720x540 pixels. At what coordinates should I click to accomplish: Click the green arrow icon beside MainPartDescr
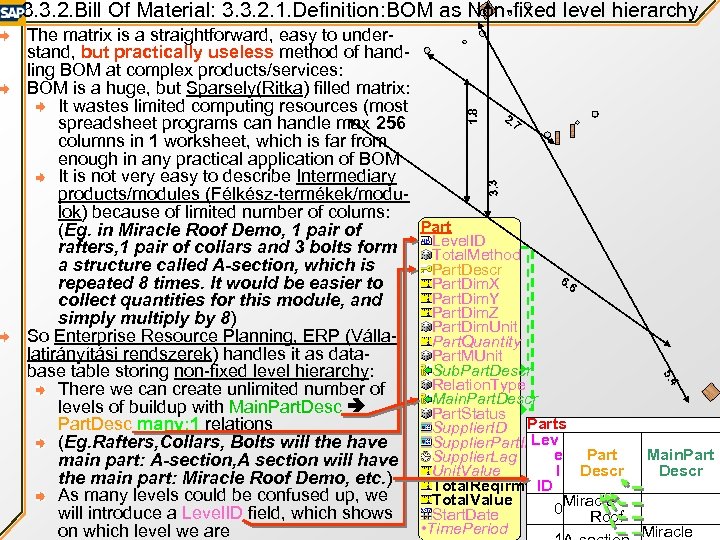[426, 399]
